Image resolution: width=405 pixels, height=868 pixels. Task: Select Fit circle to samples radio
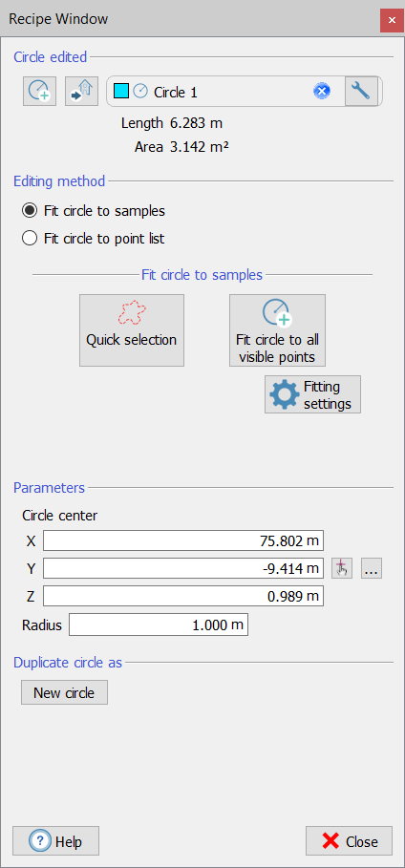[29, 211]
